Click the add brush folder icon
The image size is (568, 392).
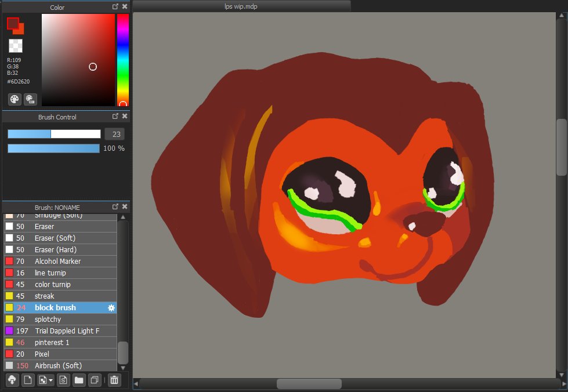click(79, 380)
